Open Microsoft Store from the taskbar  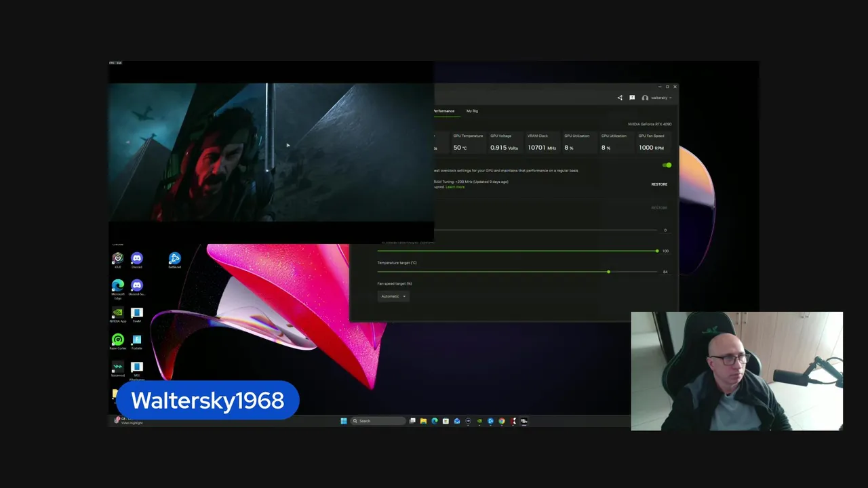pyautogui.click(x=446, y=421)
